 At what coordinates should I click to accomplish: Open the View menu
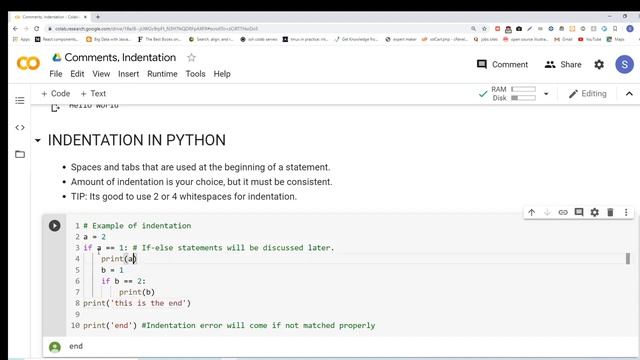point(101,74)
